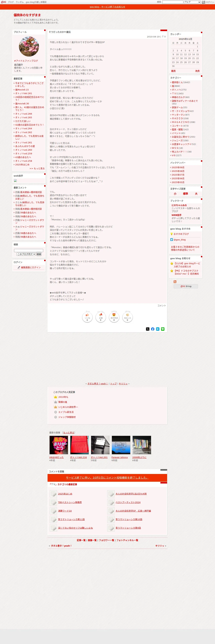Set font size to 大
Screen dimensions: 215x644
196,194
